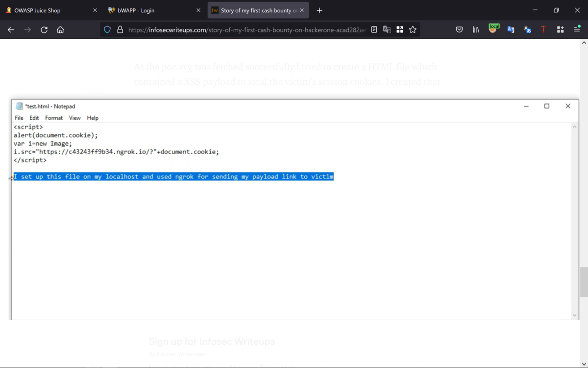This screenshot has height=368, width=588.
Task: Close the OWASP Juice Shop tab
Action: [95, 10]
